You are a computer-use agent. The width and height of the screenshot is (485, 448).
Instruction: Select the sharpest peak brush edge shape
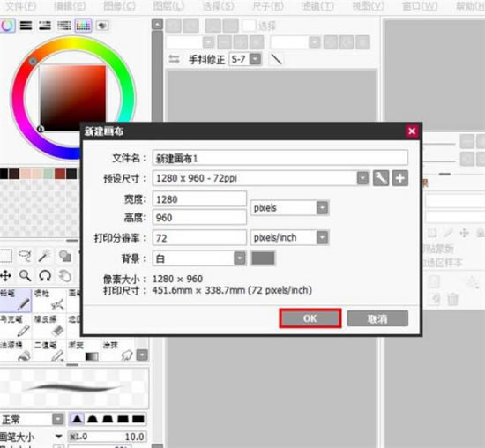[77, 419]
